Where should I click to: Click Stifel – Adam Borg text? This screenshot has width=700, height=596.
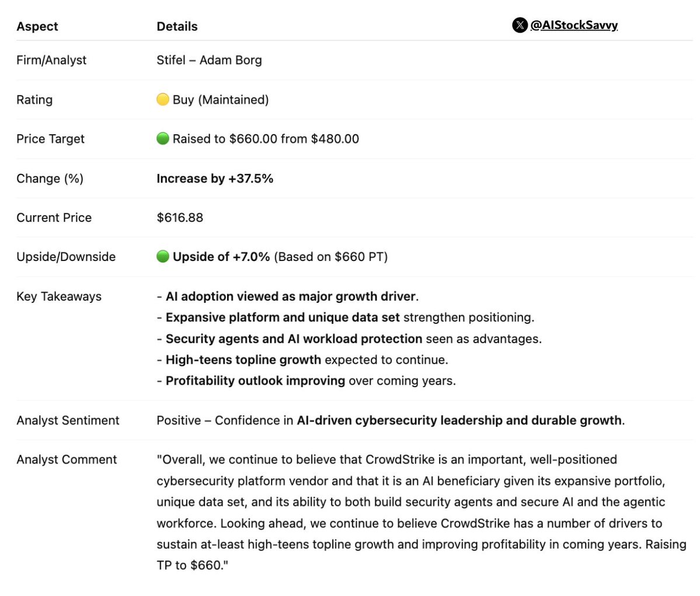click(x=209, y=60)
